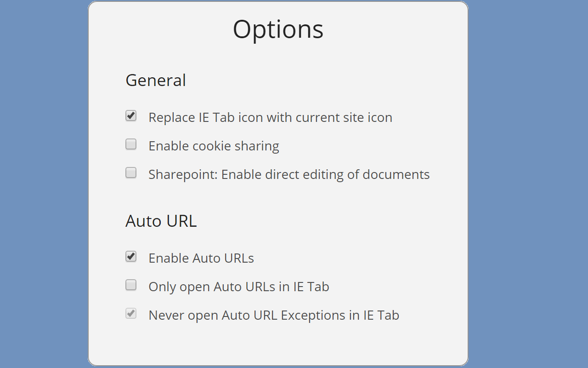The height and width of the screenshot is (368, 588).
Task: Click the 'Enable Auto URLs' label text
Action: pyautogui.click(x=201, y=259)
